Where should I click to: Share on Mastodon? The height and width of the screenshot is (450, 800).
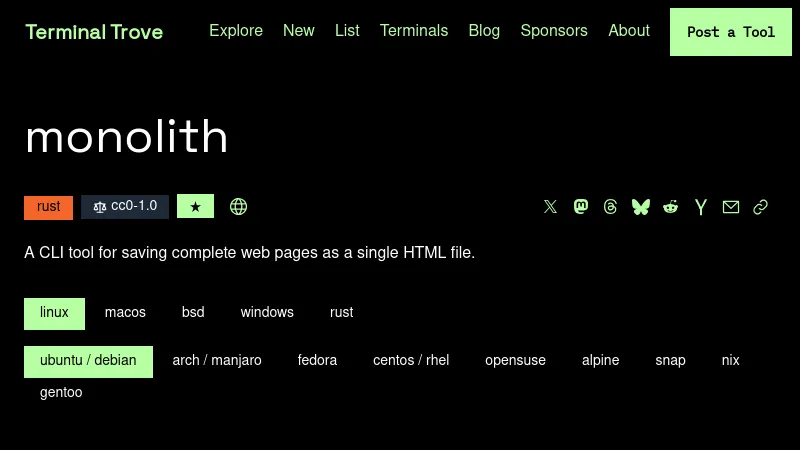coord(581,207)
